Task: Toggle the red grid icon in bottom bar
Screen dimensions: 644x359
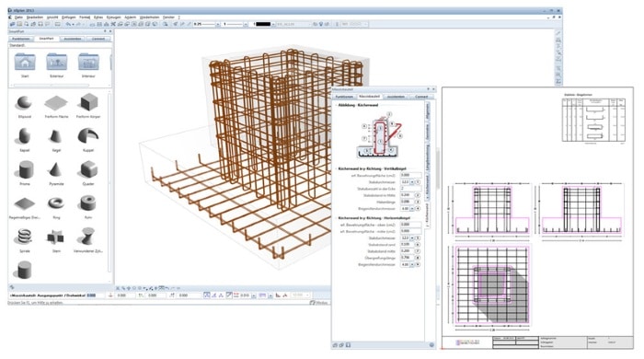Action: [x=237, y=295]
